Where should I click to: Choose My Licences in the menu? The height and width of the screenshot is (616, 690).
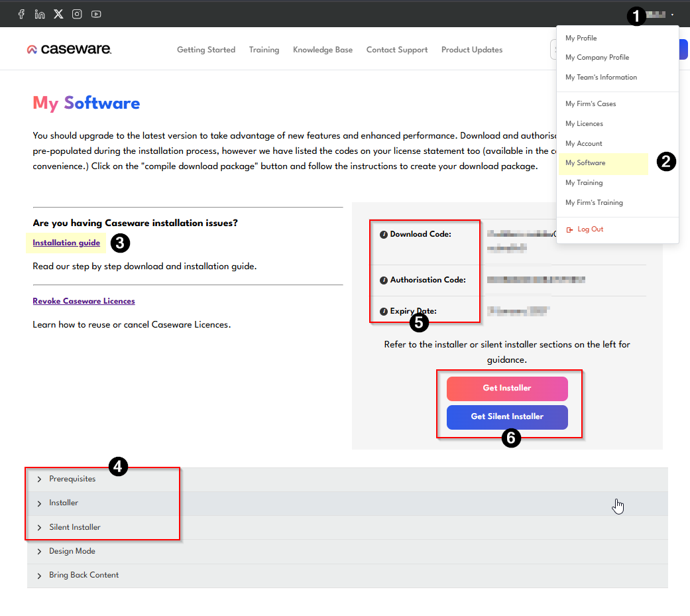(x=584, y=124)
